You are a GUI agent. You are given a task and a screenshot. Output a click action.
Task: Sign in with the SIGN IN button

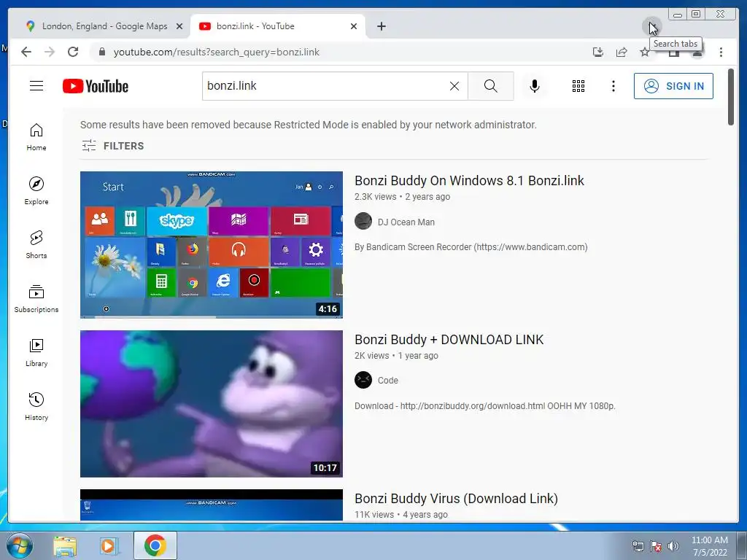tap(673, 86)
